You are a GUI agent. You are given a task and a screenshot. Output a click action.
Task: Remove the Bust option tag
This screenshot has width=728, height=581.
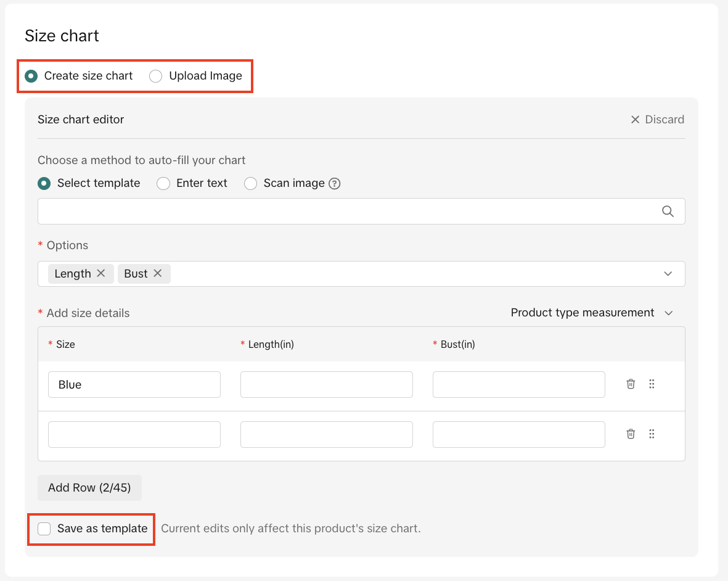coord(158,273)
